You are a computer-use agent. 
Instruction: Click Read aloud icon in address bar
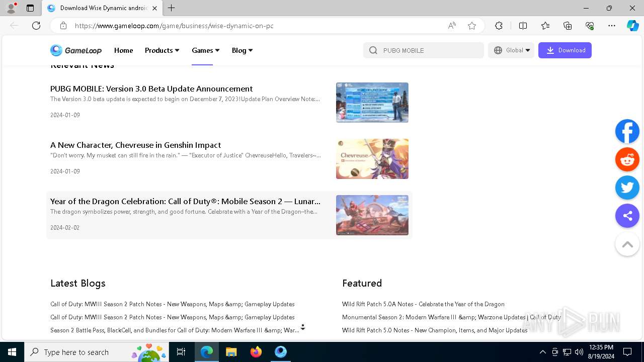coord(452,26)
